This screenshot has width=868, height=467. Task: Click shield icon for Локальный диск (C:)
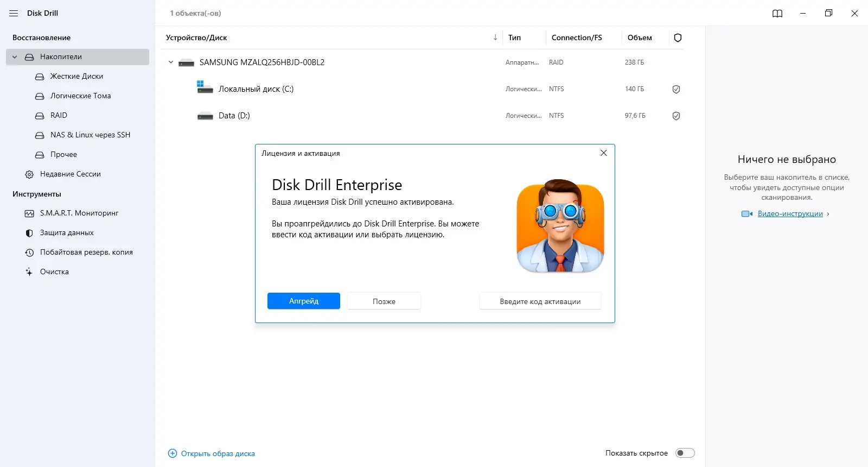[x=676, y=89]
